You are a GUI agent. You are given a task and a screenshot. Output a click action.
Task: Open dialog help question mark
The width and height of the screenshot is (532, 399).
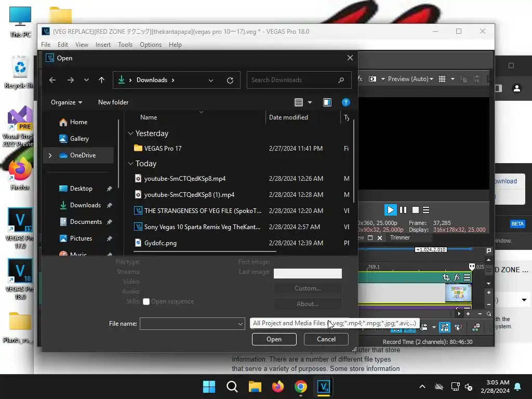point(345,102)
